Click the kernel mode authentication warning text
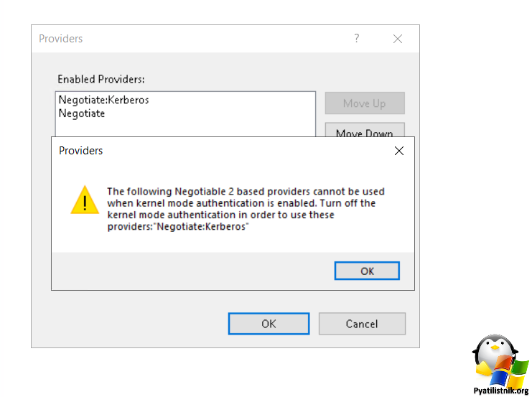The width and height of the screenshot is (532, 397). [x=246, y=209]
